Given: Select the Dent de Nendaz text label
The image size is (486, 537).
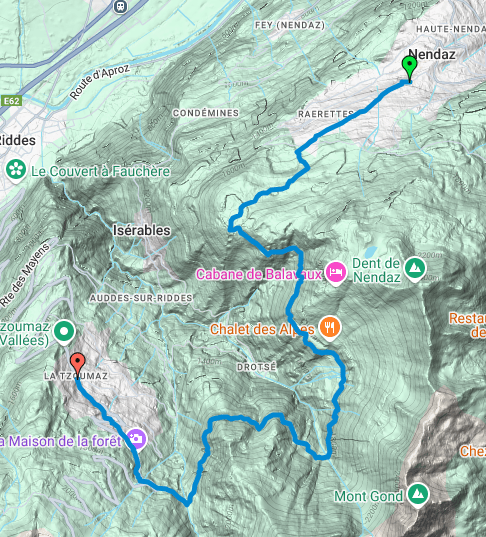Looking at the screenshot, I should [x=376, y=270].
